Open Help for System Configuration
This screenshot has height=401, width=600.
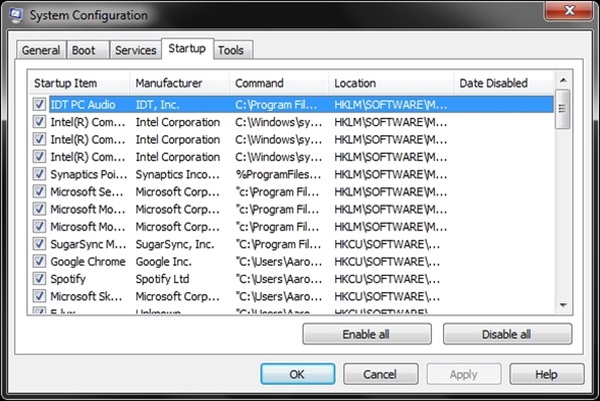tap(547, 374)
